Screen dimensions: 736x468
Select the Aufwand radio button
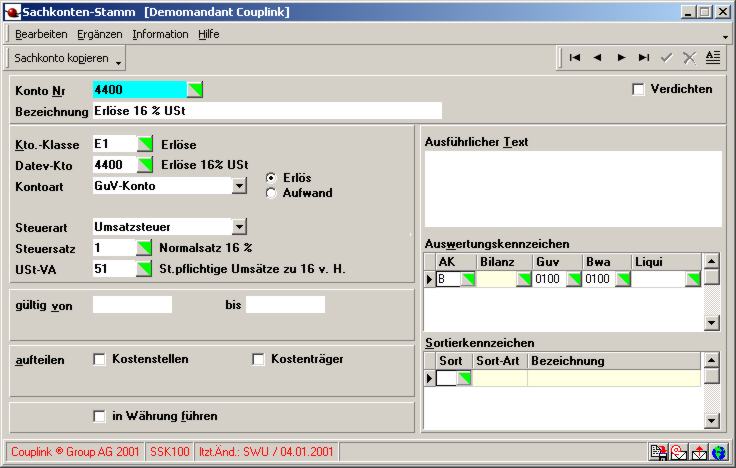270,193
